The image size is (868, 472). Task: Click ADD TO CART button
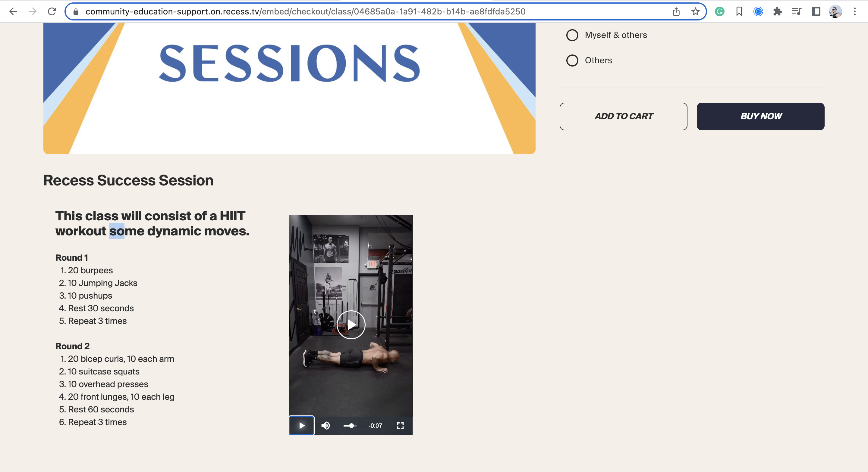[x=623, y=116]
